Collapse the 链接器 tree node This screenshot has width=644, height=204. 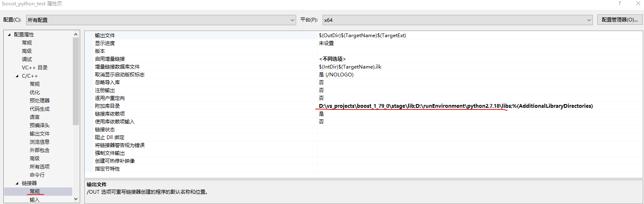point(17,183)
